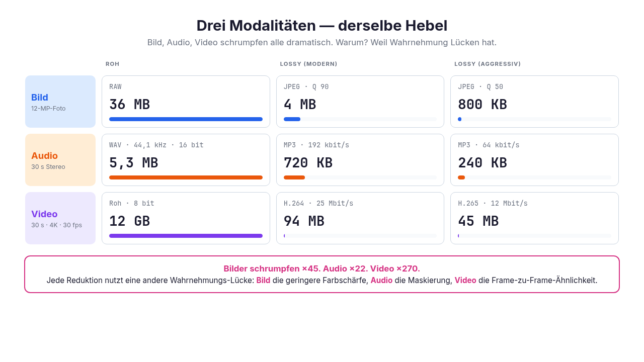This screenshot has width=644, height=362.
Task: Open the Roh 8 bit 12 GB card
Action: click(x=186, y=218)
